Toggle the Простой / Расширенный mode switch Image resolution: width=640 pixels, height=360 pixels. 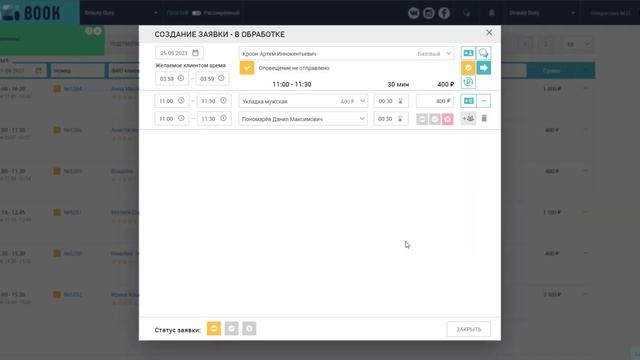196,13
